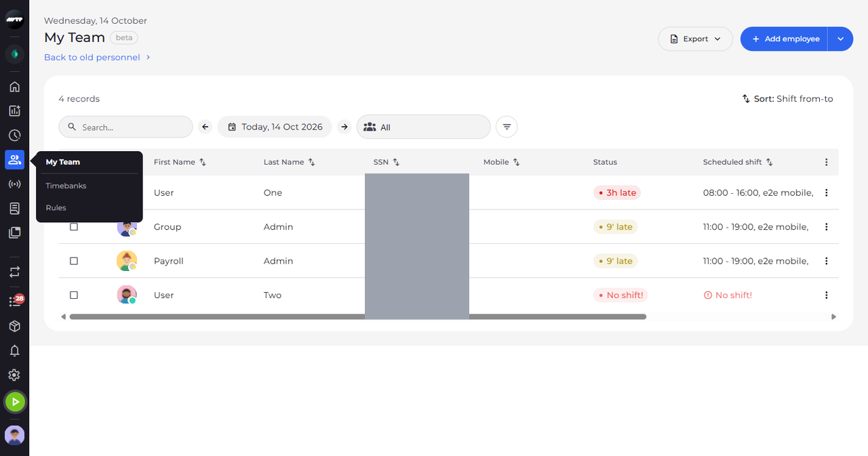Click the Add employee button
This screenshot has height=456, width=868.
click(785, 39)
